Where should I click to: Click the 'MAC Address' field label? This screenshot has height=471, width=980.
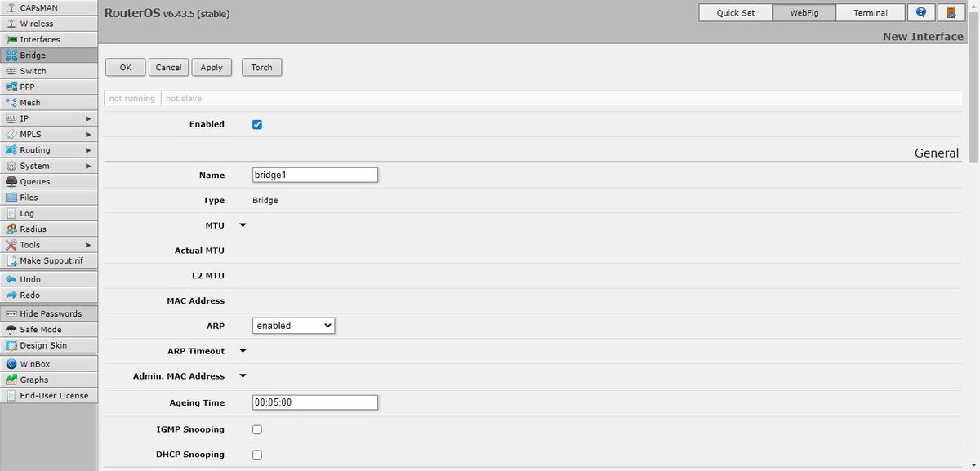pos(196,301)
